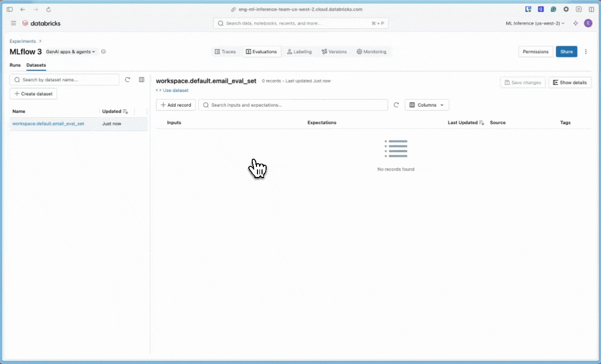The height and width of the screenshot is (364, 601).
Task: Focus the global Databricks search field
Action: point(300,23)
